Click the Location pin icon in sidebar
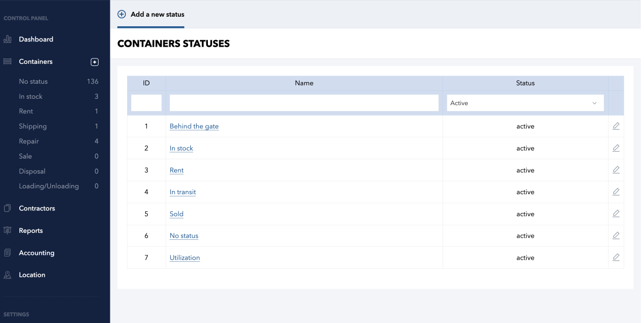Image resolution: width=644 pixels, height=323 pixels. [x=8, y=275]
